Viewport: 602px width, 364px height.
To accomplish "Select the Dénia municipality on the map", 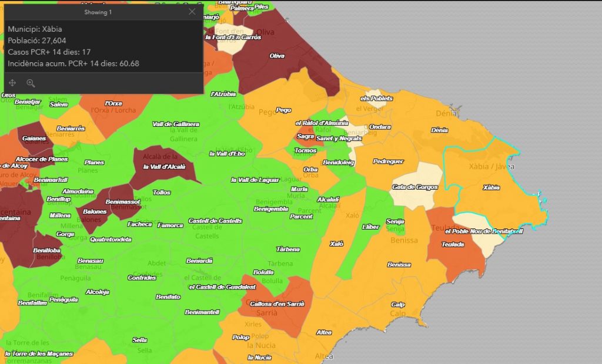I will (436, 130).
